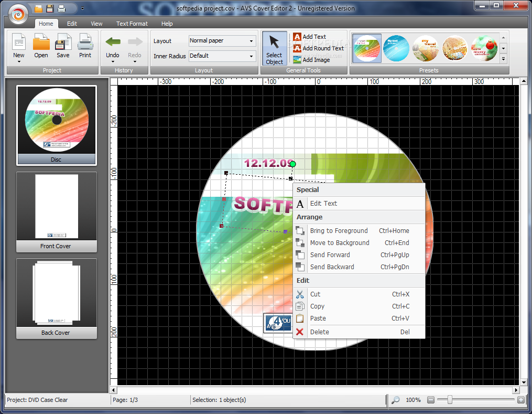Image resolution: width=532 pixels, height=414 pixels.
Task: Click Add Text tool
Action: (x=309, y=37)
